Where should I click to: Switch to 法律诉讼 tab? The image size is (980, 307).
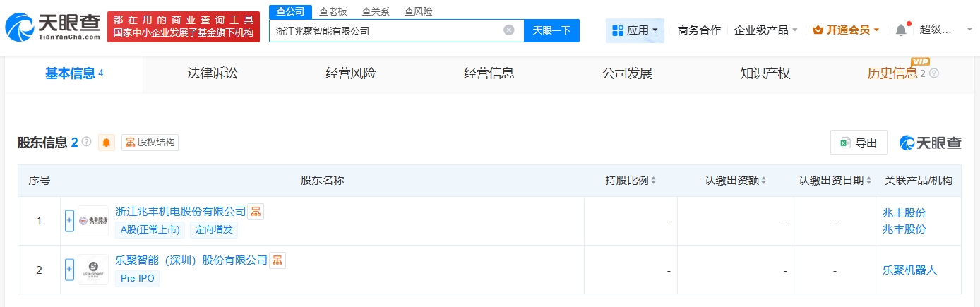213,73
